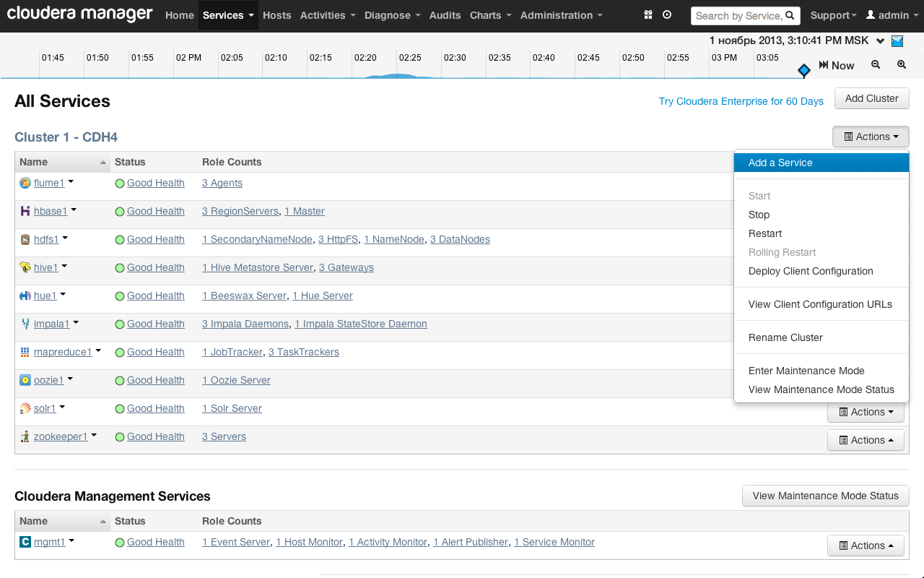924x578 pixels.
Task: Open the Charts navigation dropdown
Action: tap(491, 15)
